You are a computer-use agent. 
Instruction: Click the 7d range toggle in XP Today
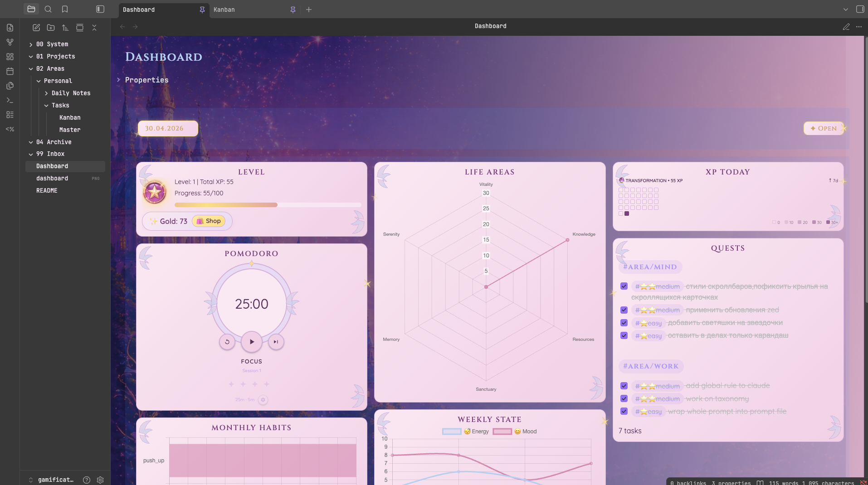point(834,180)
